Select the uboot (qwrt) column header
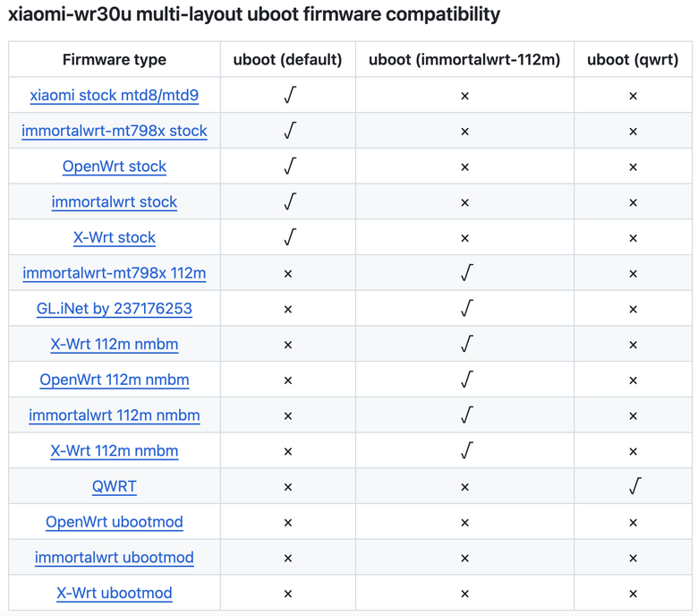The height and width of the screenshot is (616, 698). (633, 59)
